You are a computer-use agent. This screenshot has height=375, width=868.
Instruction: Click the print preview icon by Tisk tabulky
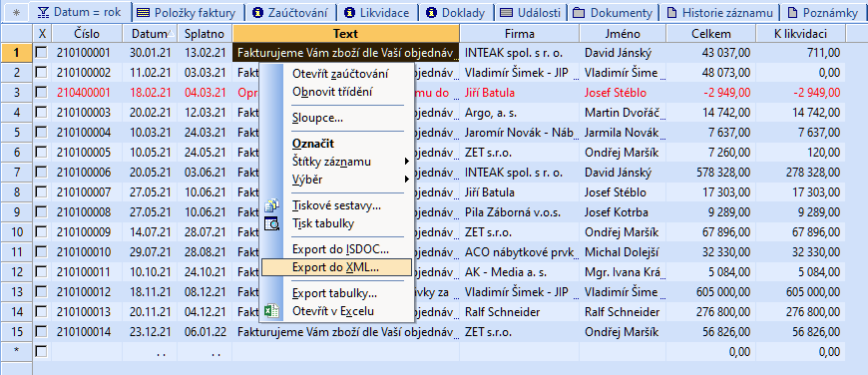tap(271, 223)
